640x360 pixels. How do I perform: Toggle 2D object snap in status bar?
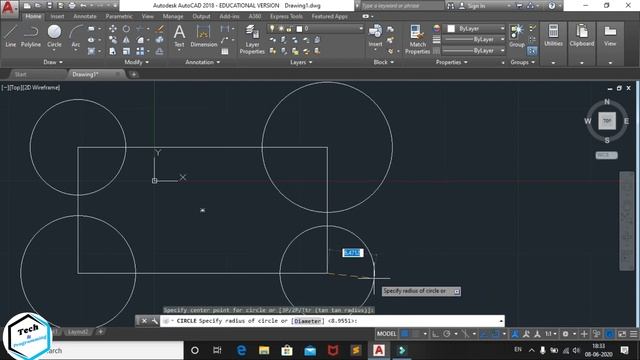pos(496,334)
